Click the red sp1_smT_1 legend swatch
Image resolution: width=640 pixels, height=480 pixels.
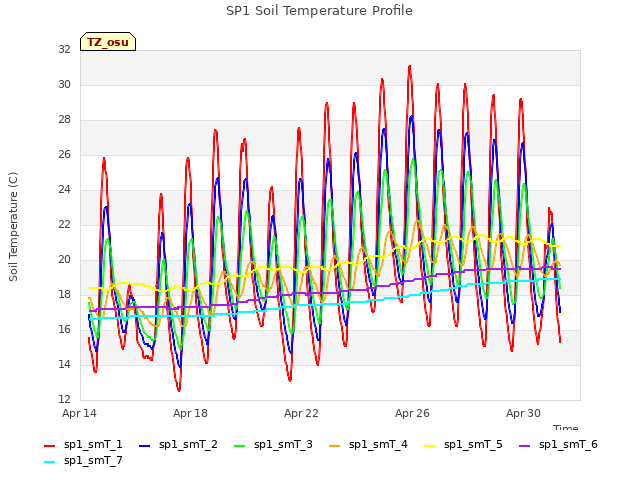pos(49,446)
